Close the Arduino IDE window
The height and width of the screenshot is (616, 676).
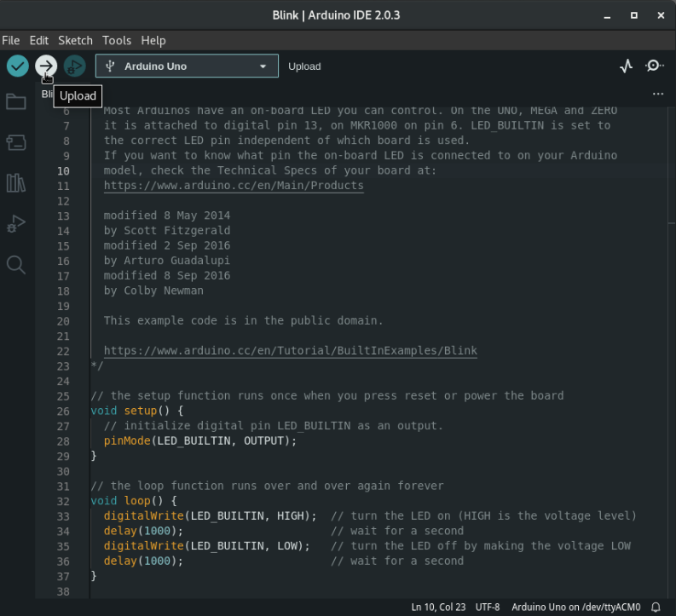[661, 15]
